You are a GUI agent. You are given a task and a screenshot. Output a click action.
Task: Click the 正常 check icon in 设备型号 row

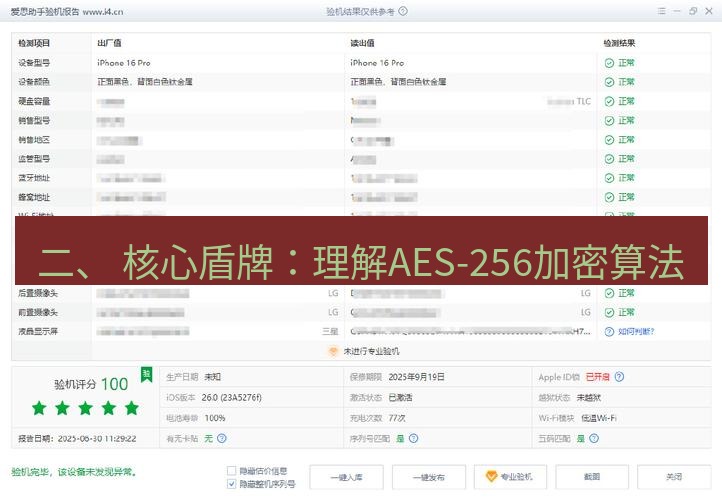click(x=609, y=63)
